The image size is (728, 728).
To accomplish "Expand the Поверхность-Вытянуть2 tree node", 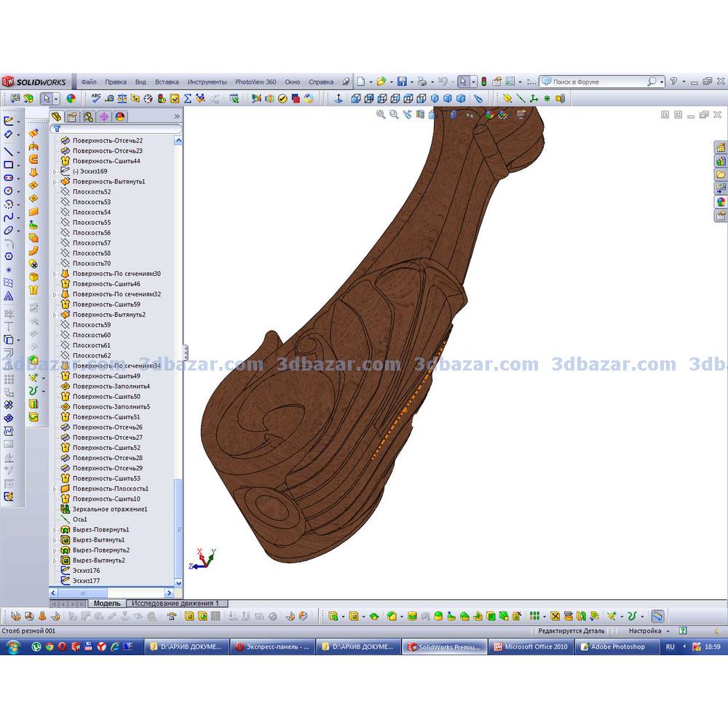I will click(55, 314).
